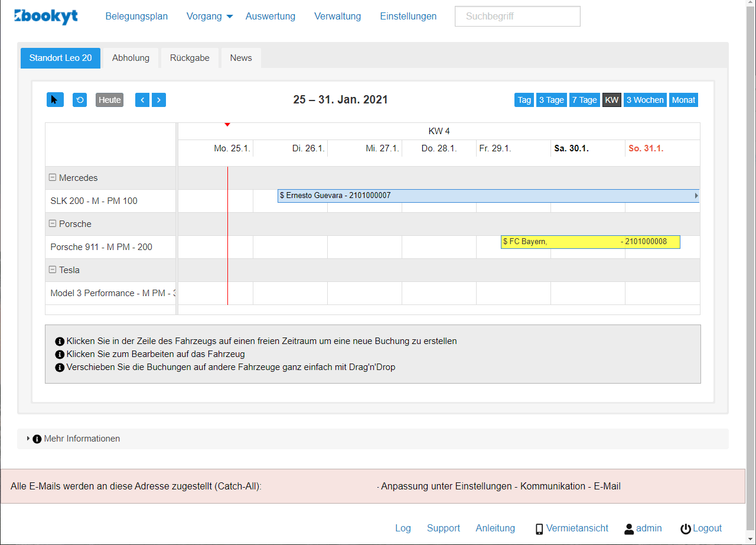Jump to today with the Heute button
Viewport: 756px width, 545px height.
click(109, 99)
